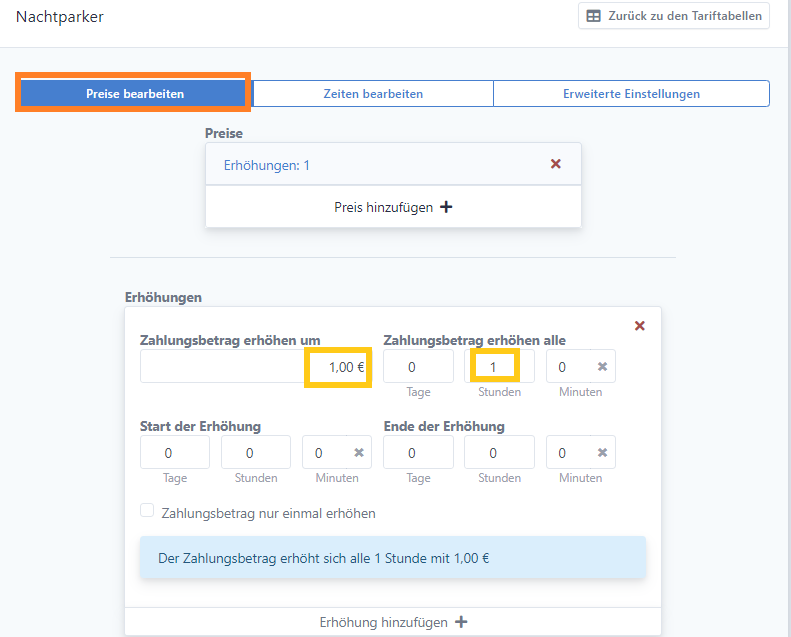Screen dimensions: 791x637
Task: Remove the Erhöhungen: 1 price entry via red X
Action: (x=555, y=164)
